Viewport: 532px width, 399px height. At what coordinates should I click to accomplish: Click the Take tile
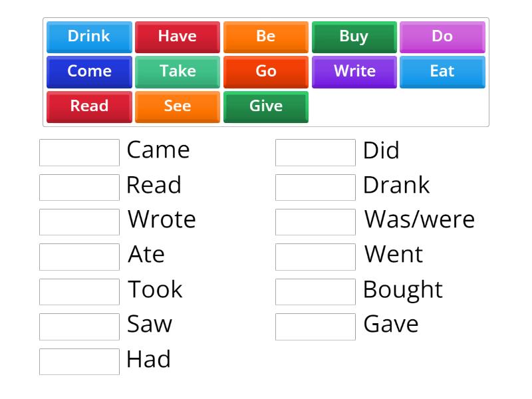pyautogui.click(x=177, y=71)
